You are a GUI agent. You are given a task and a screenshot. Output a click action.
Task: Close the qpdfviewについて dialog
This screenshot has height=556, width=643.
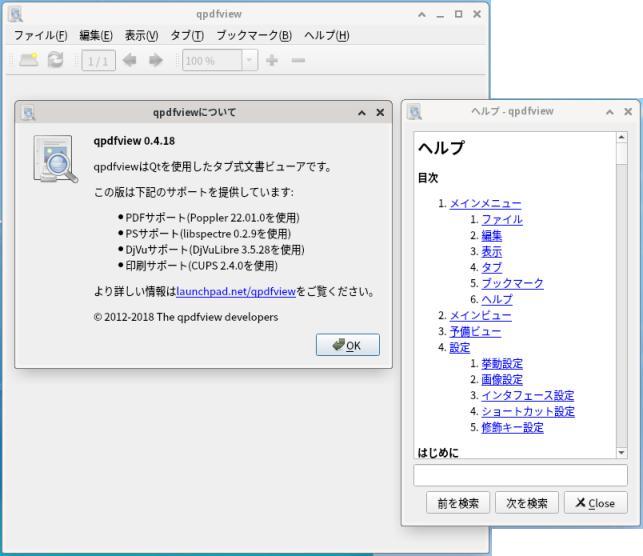(380, 112)
